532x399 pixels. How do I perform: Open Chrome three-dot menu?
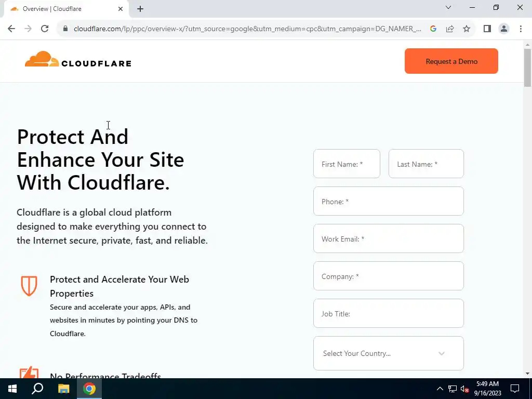[521, 29]
